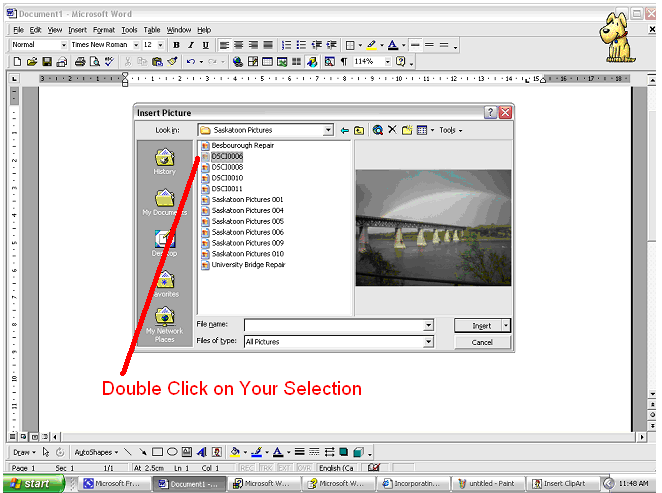Screen dimensions: 662x493
Task: Click the Windows start button
Action: tap(34, 483)
